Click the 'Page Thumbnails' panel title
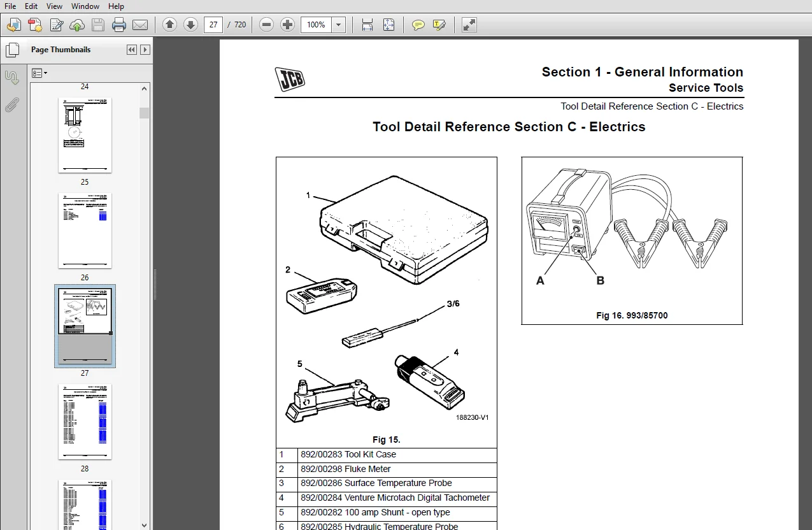Viewport: 812px width, 530px height. point(61,50)
